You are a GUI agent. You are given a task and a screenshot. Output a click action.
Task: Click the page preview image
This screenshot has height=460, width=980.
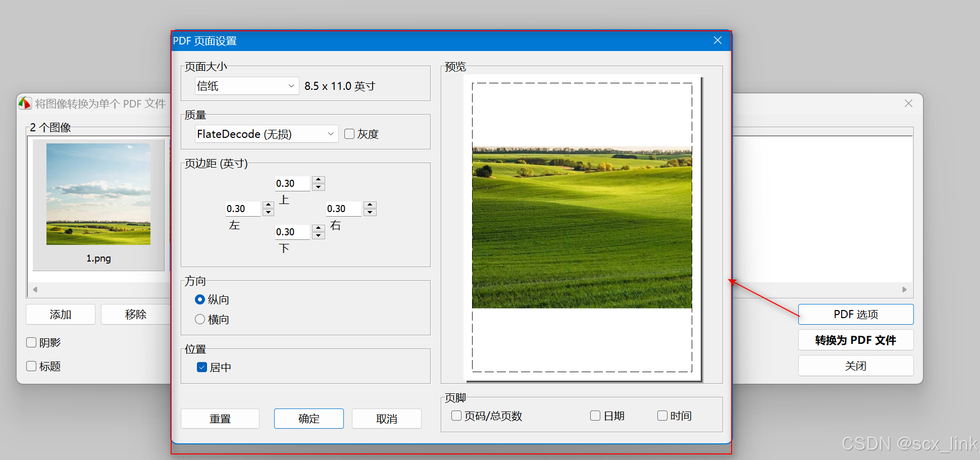pos(582,227)
